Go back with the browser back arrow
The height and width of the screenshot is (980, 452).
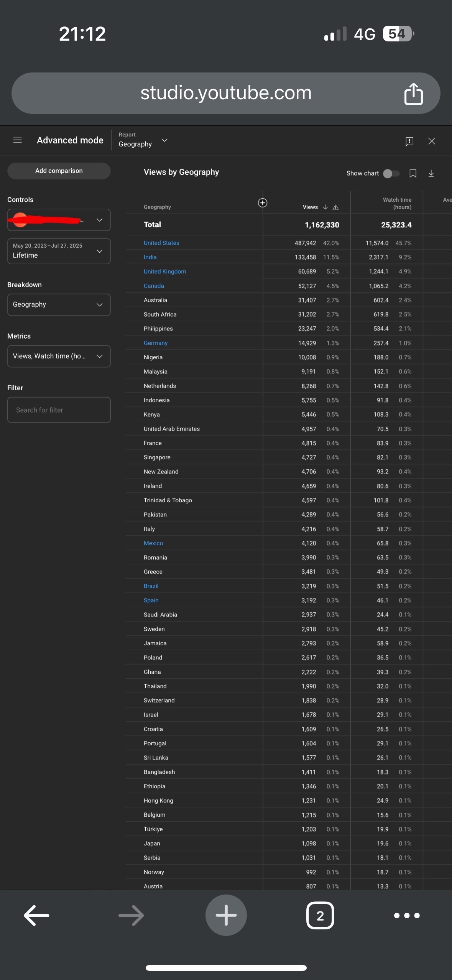tap(36, 916)
